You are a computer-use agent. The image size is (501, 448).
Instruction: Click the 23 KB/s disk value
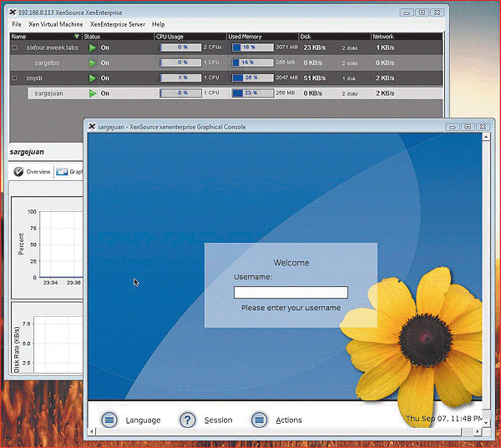point(315,48)
